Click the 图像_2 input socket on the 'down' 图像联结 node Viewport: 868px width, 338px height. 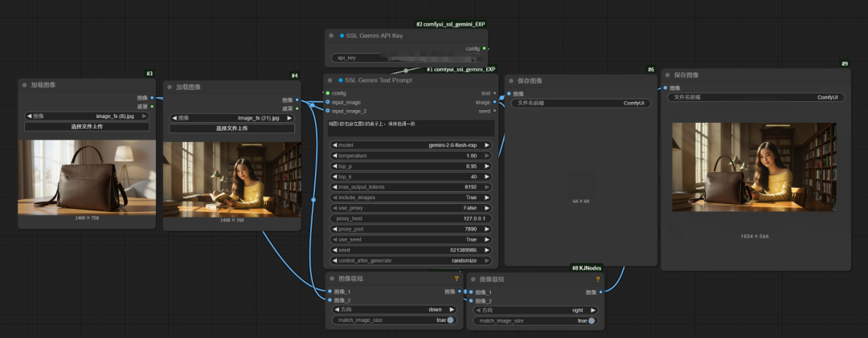click(330, 300)
